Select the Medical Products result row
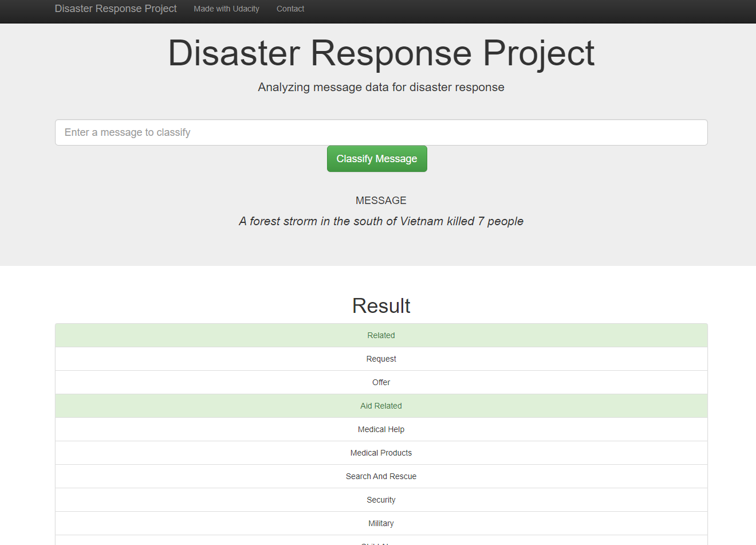The height and width of the screenshot is (545, 756). click(381, 453)
